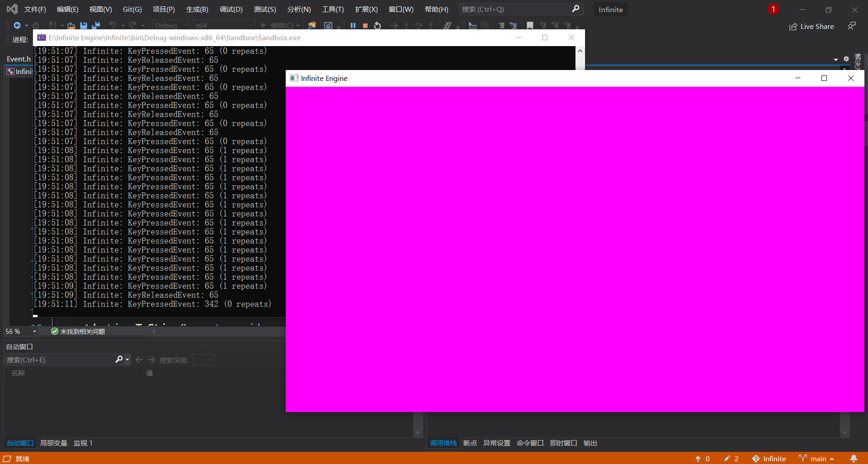Screen dimensions: 868x464
Task: Click the Live Share button
Action: (811, 26)
